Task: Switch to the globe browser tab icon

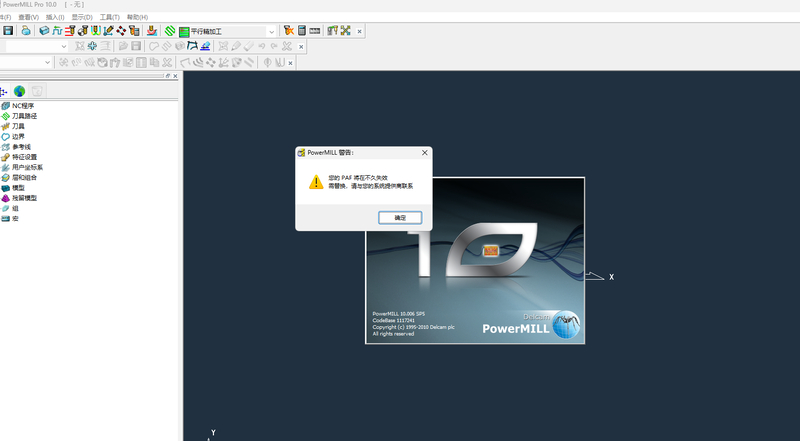Action: [19, 91]
